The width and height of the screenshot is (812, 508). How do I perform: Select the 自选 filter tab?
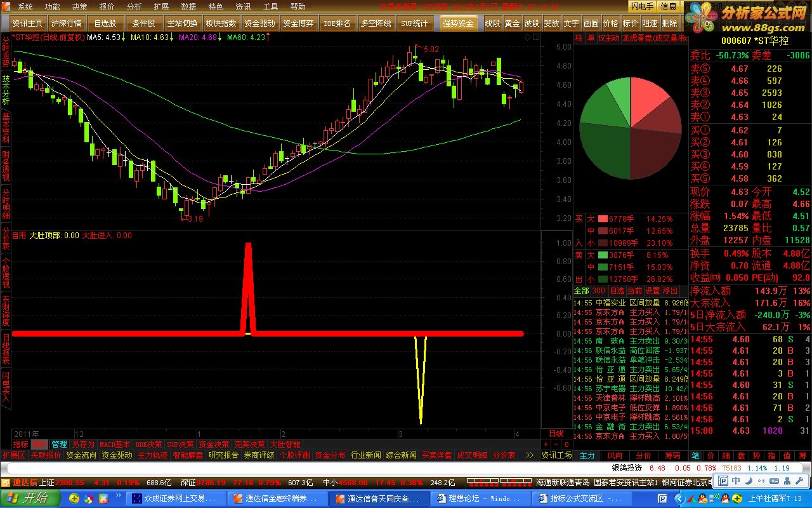pyautogui.click(x=617, y=291)
